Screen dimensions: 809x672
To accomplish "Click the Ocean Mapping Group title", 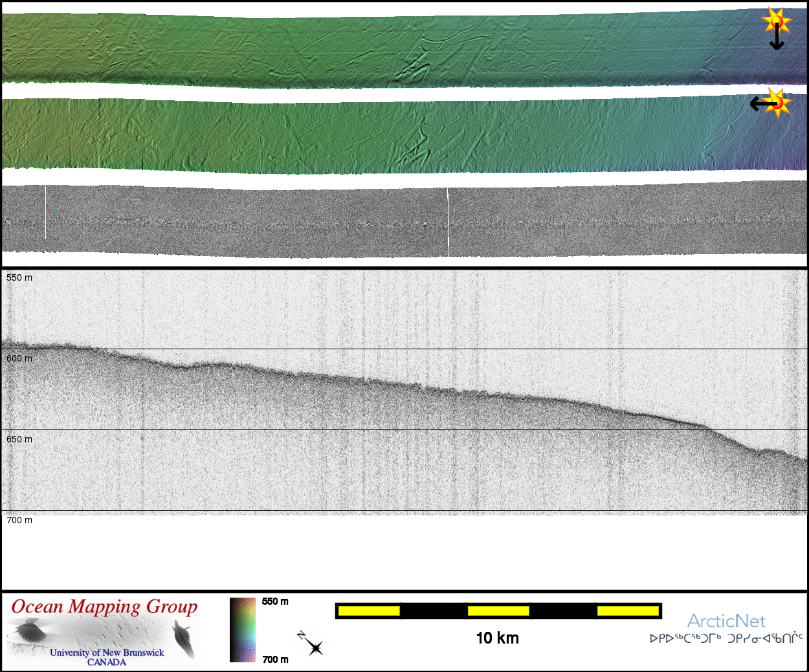I will pos(104,607).
